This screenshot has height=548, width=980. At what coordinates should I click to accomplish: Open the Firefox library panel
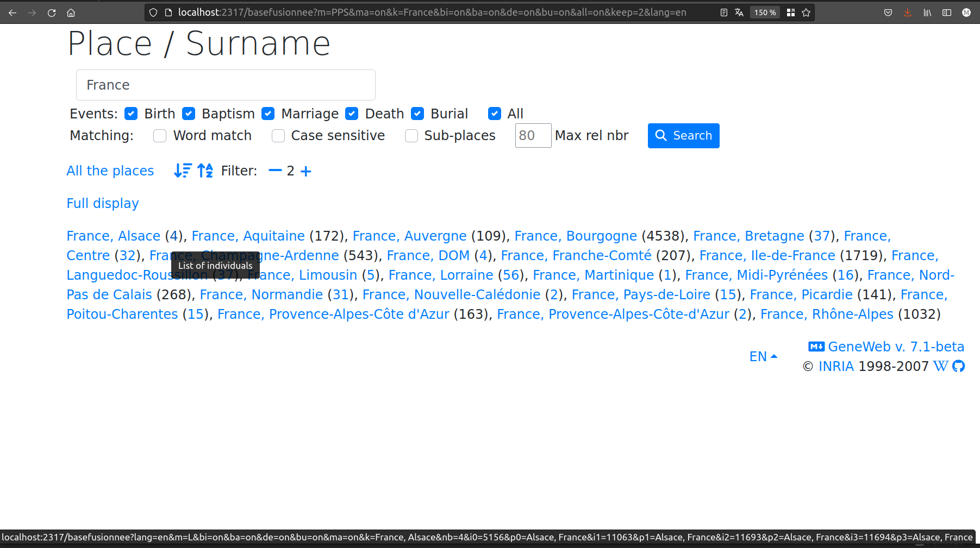coord(927,12)
